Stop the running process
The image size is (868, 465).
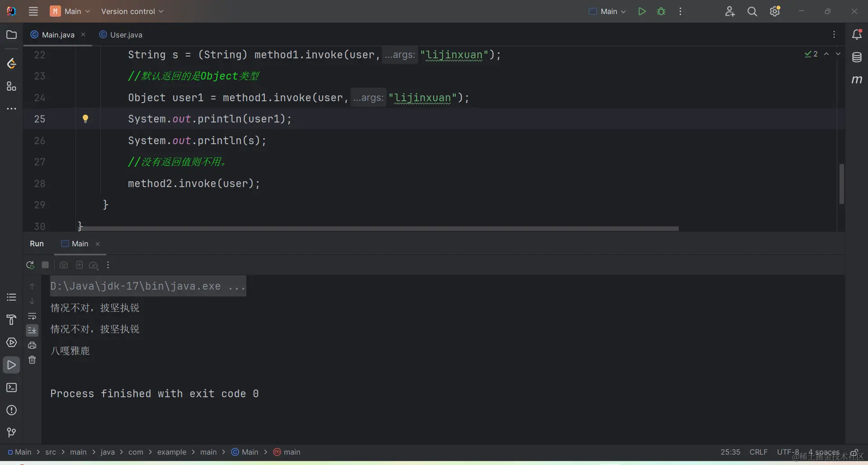coord(45,265)
